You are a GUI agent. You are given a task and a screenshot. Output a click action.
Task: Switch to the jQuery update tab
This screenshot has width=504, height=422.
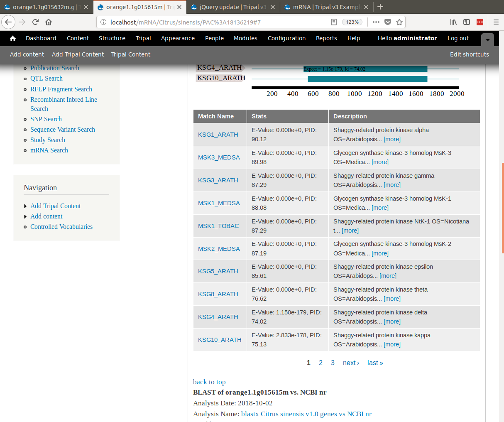[x=232, y=7]
